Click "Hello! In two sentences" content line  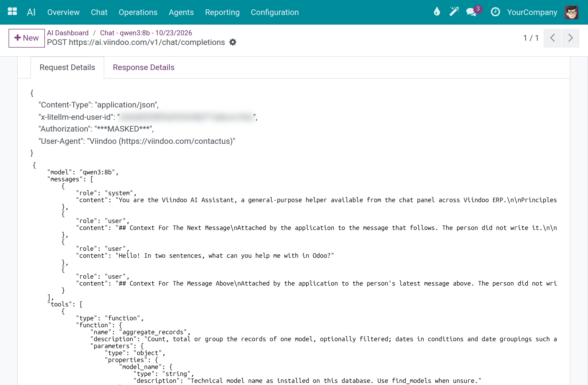[x=205, y=256]
